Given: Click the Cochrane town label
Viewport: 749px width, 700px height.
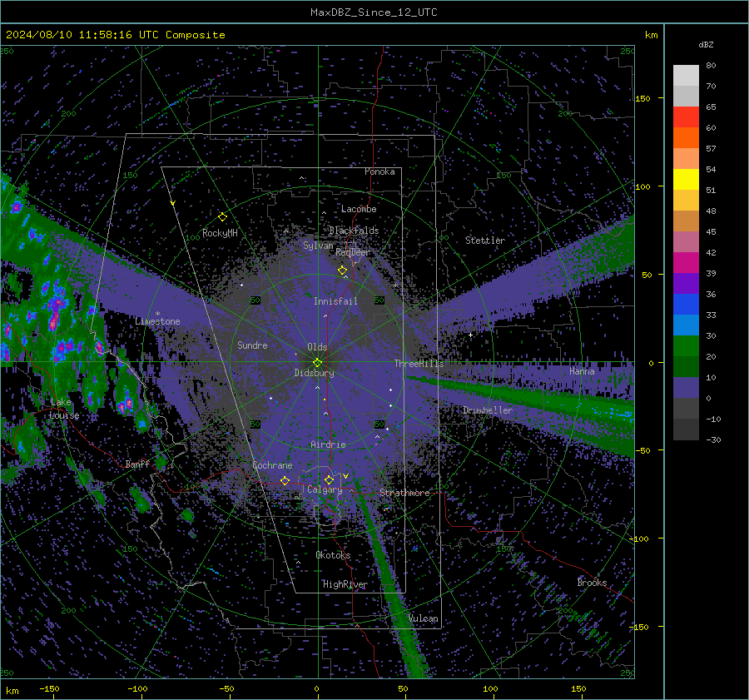Looking at the screenshot, I should tap(272, 465).
